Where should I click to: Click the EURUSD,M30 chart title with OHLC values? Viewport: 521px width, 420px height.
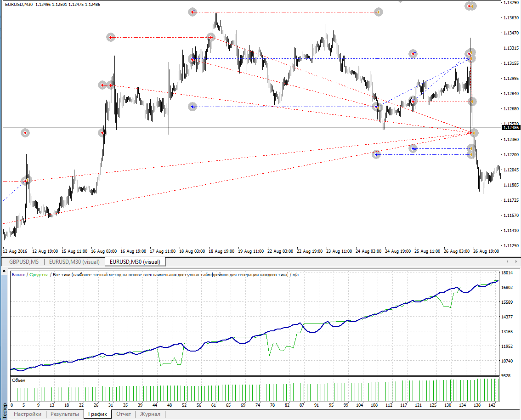(52, 4)
